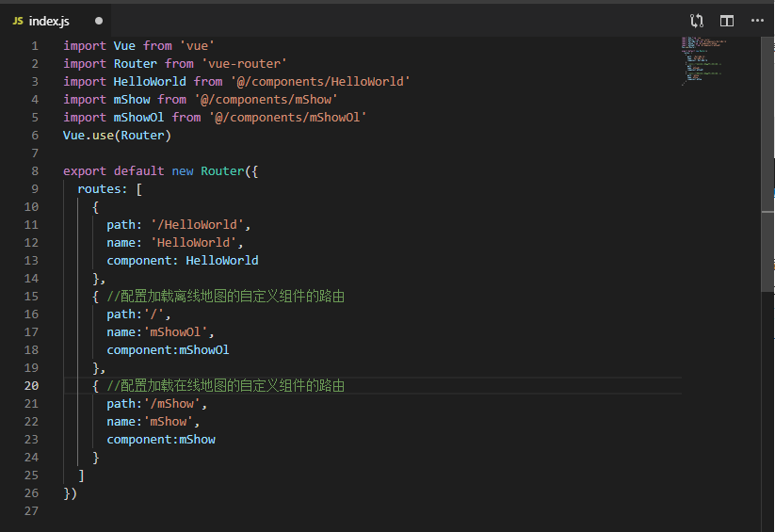The image size is (775, 532).
Task: Split the editor to the right
Action: pyautogui.click(x=727, y=21)
